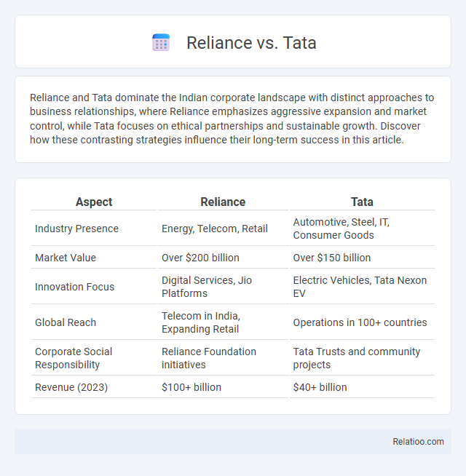
Task: Select the Tata column header
Action: (x=362, y=202)
